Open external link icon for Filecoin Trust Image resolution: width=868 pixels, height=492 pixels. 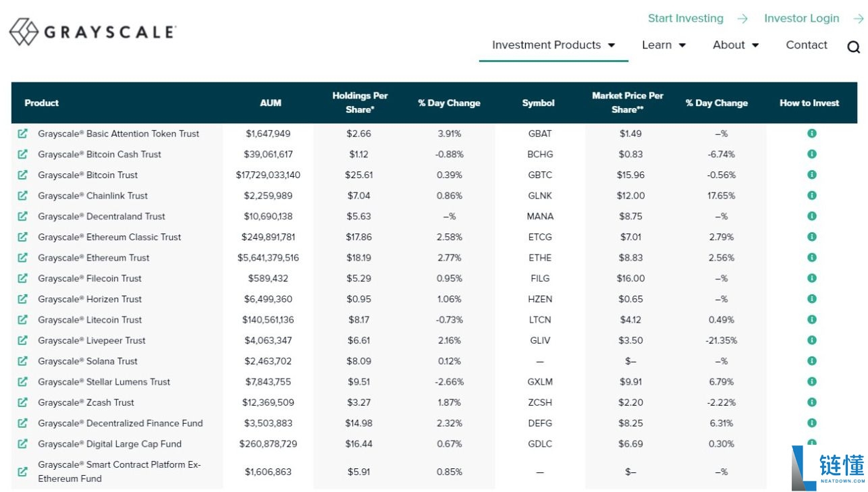coord(23,278)
